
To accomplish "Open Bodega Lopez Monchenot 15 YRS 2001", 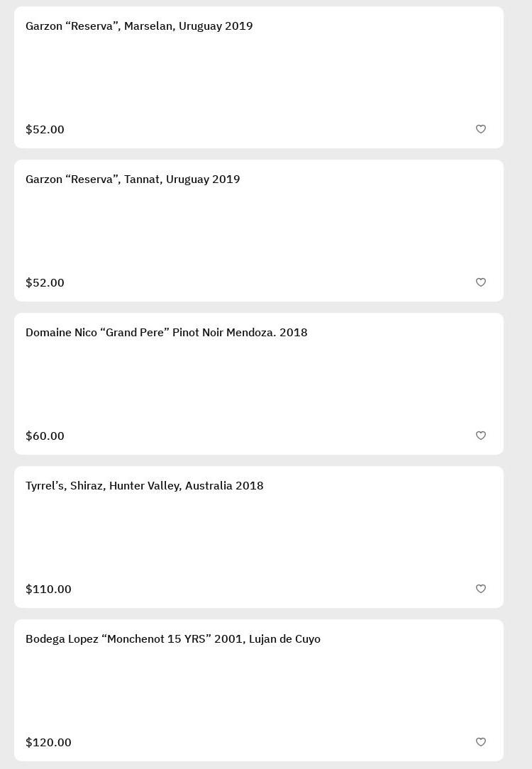I will pyautogui.click(x=173, y=639).
